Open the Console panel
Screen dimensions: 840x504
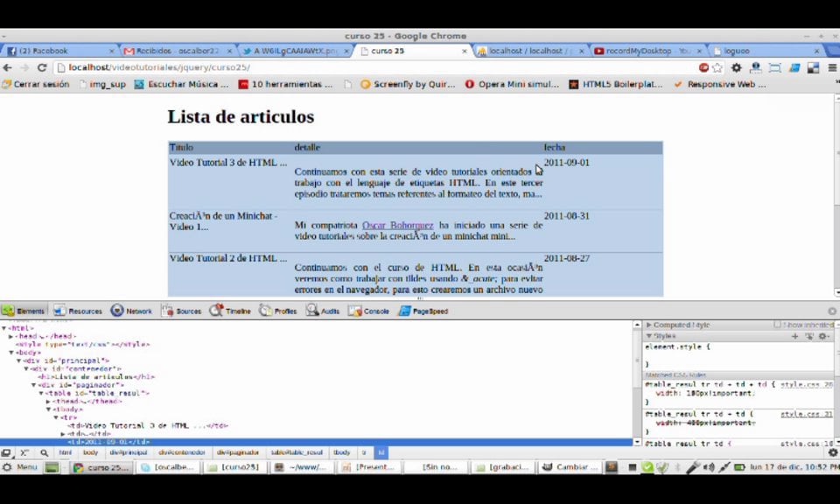click(368, 311)
